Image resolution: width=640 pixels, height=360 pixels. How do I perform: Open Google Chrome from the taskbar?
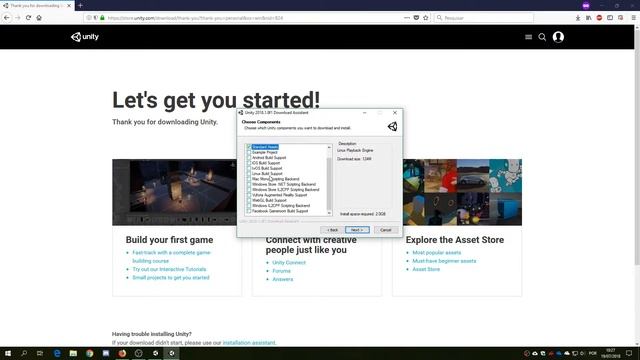click(90, 353)
